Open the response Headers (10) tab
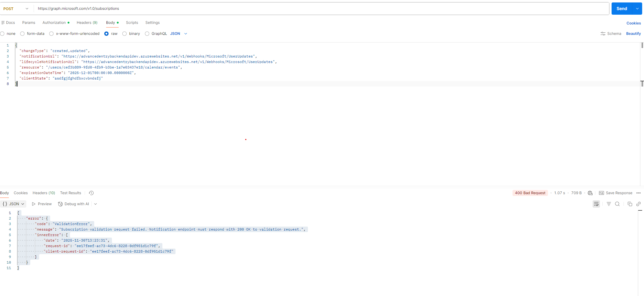 coord(43,193)
